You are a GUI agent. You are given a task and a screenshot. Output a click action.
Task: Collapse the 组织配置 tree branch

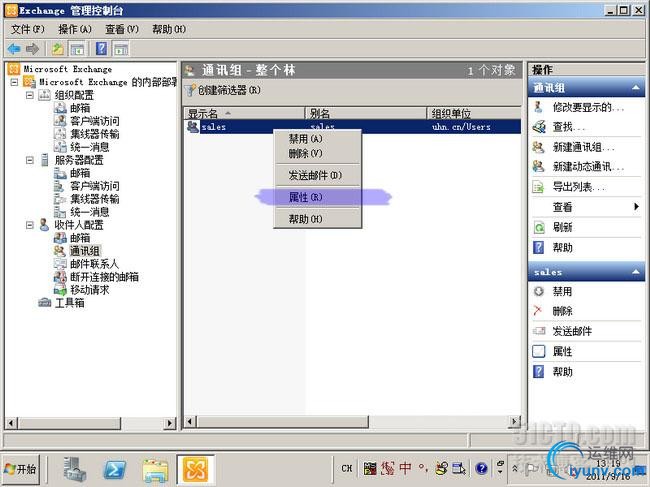[30, 95]
